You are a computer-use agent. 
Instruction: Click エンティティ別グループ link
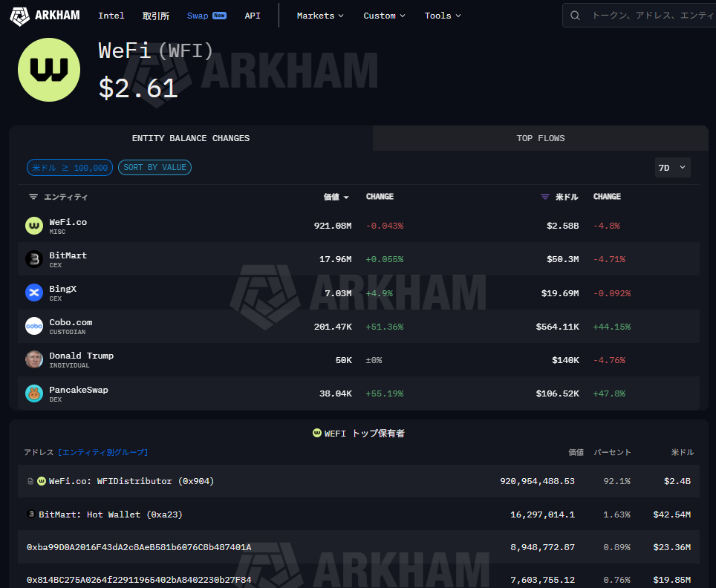[102, 452]
